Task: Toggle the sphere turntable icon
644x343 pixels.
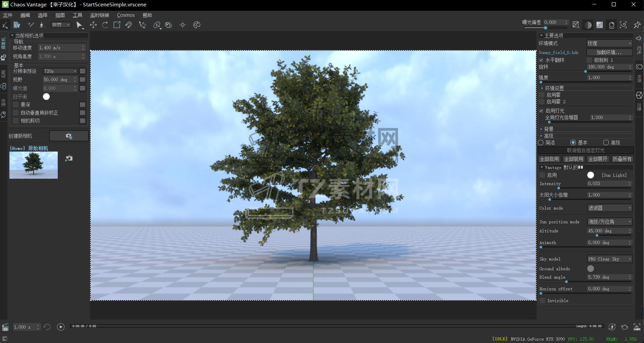Action: click(x=612, y=25)
